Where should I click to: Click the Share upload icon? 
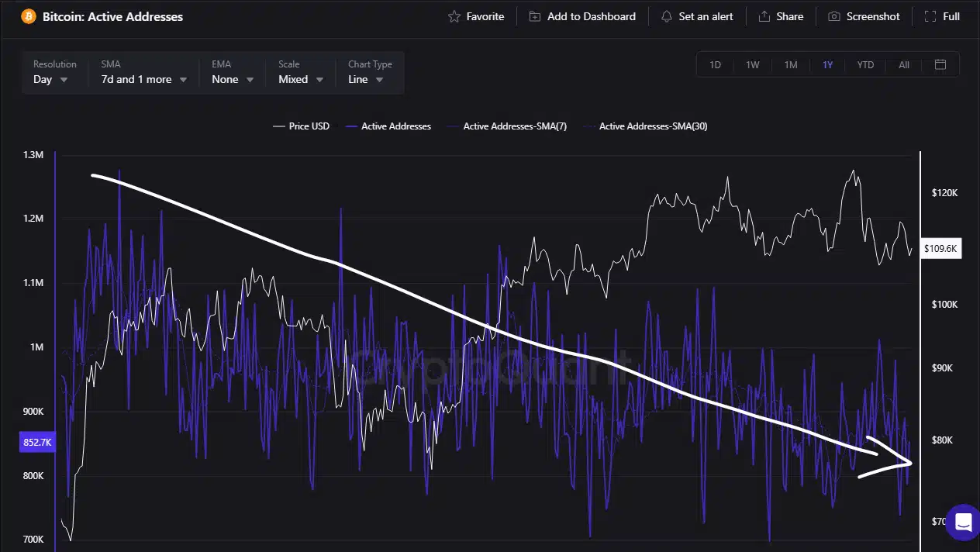click(x=764, y=16)
